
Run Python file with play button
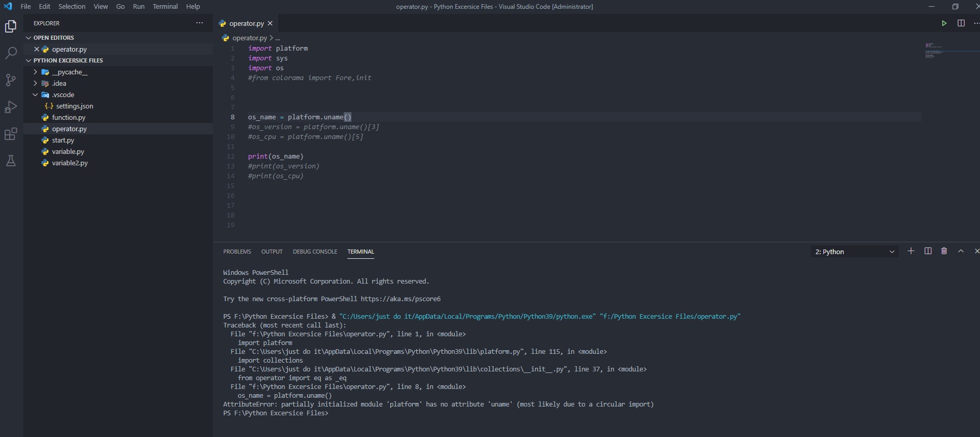(944, 23)
